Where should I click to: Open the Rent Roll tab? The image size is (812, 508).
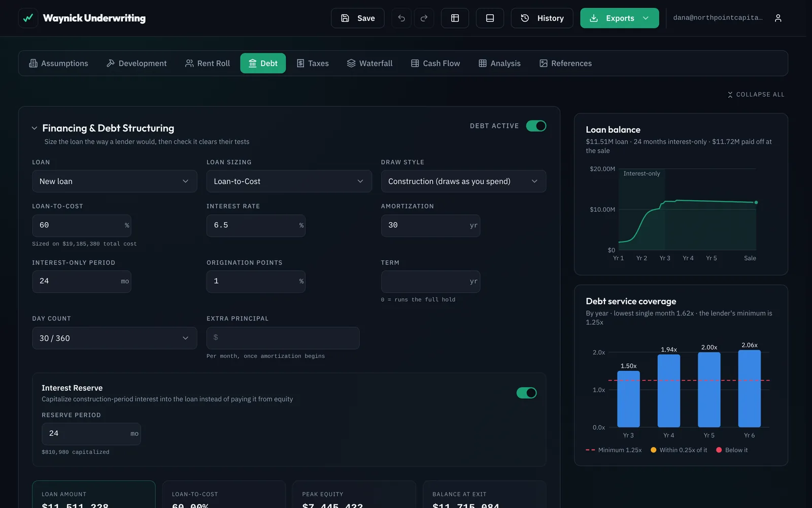(208, 63)
